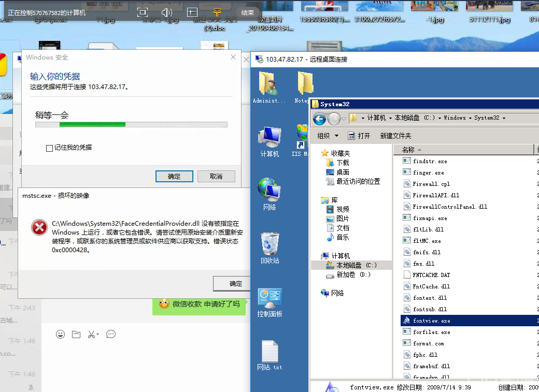The height and width of the screenshot is (392, 539).
Task: Open the 回收站 recycle bin icon
Action: 270,248
